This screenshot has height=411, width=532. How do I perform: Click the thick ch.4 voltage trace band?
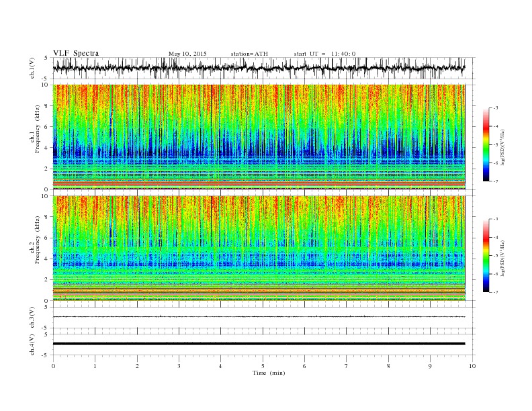pos(259,344)
